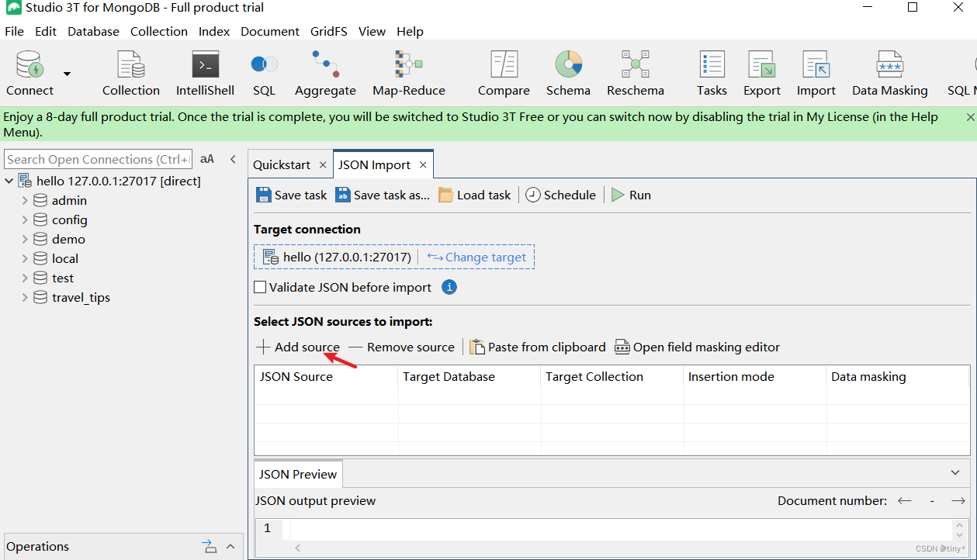Expand the test database node

point(25,278)
